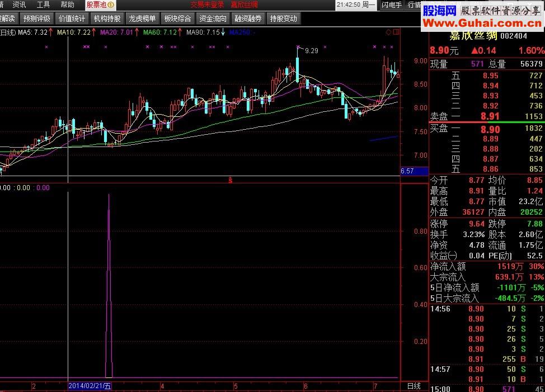Screen dimensions: 545x392
Task: Click the sell-five price 8.95
Action: pos(490,75)
